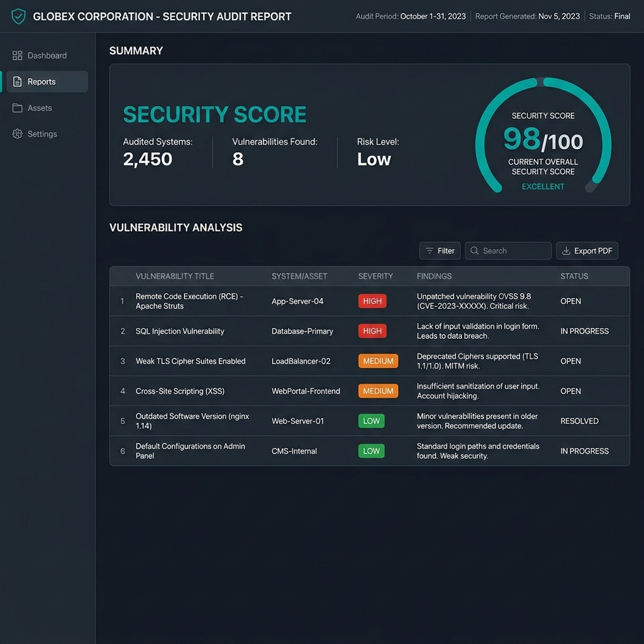Screen dimensions: 644x644
Task: Select Outdated Software Version (nginx 1.14)
Action: point(192,421)
